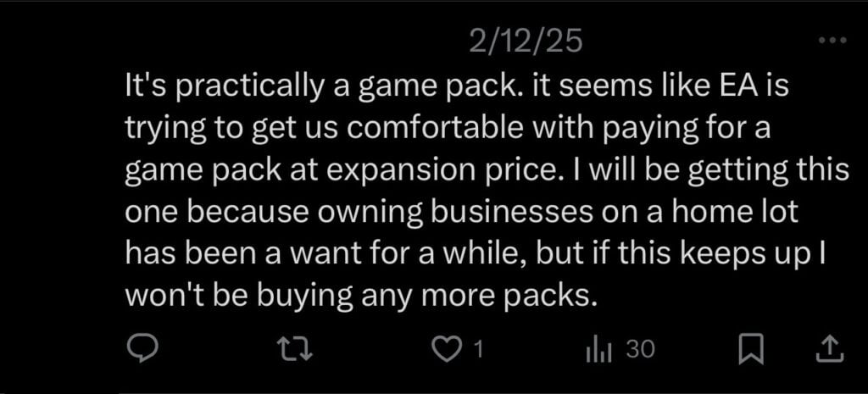Screen dimensions: 868x394
Task: Click the like count number 1
Action: click(477, 348)
